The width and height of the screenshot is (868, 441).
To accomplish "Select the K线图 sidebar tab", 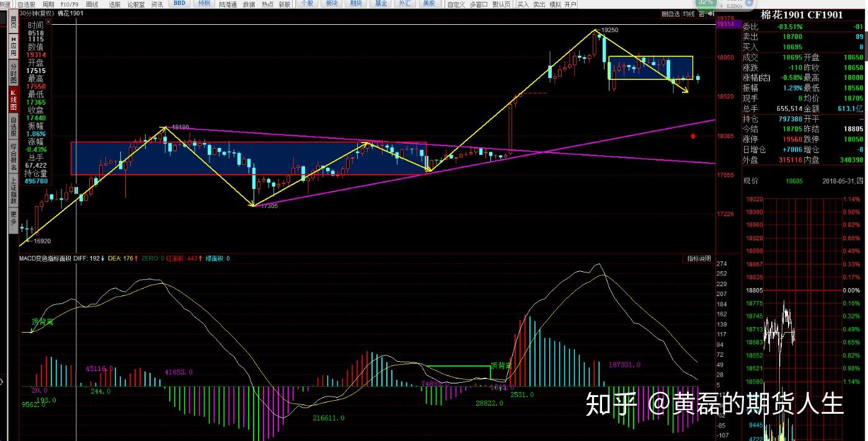I will pos(13,100).
